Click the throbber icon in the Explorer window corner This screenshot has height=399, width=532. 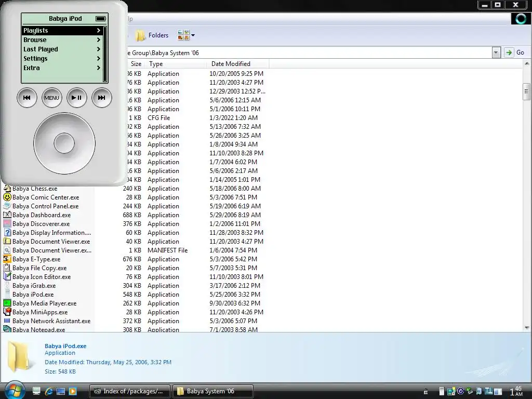(521, 19)
